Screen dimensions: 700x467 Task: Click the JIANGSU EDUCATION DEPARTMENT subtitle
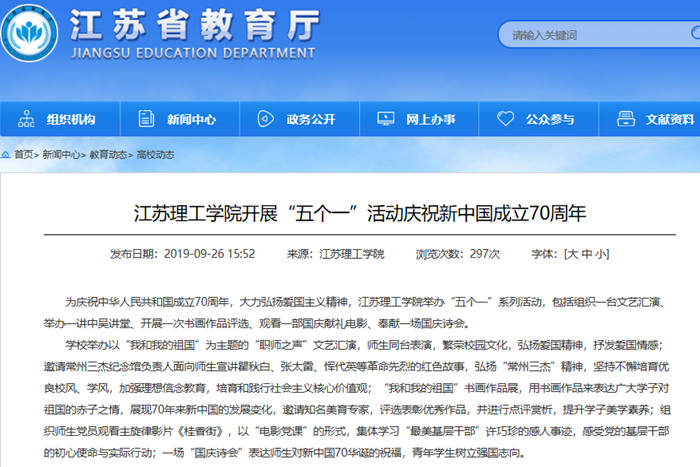pyautogui.click(x=193, y=54)
